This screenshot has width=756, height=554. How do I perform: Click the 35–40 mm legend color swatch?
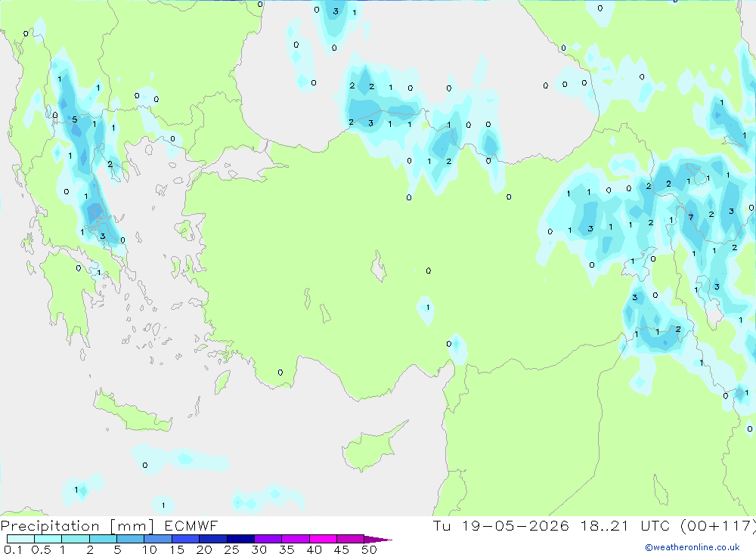click(x=295, y=539)
